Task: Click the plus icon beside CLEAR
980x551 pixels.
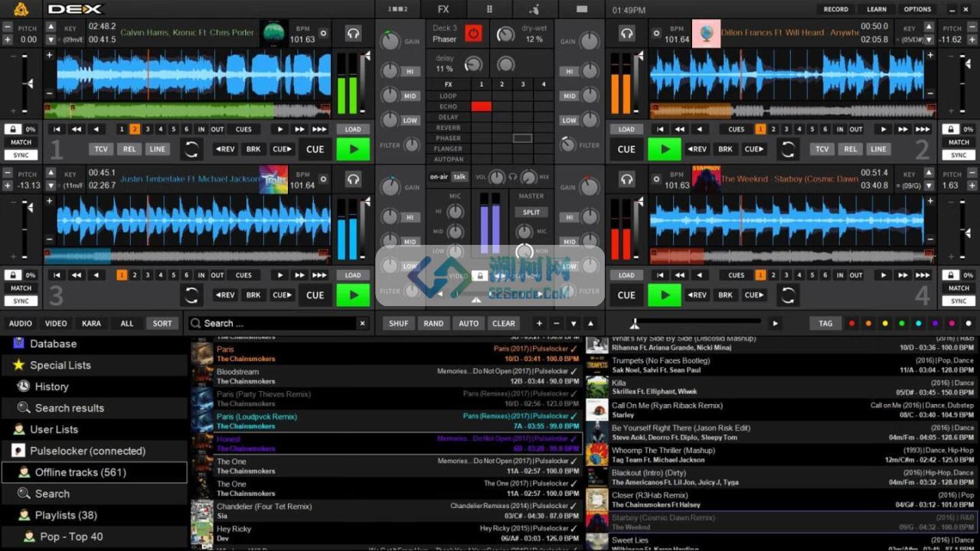Action: 539,324
